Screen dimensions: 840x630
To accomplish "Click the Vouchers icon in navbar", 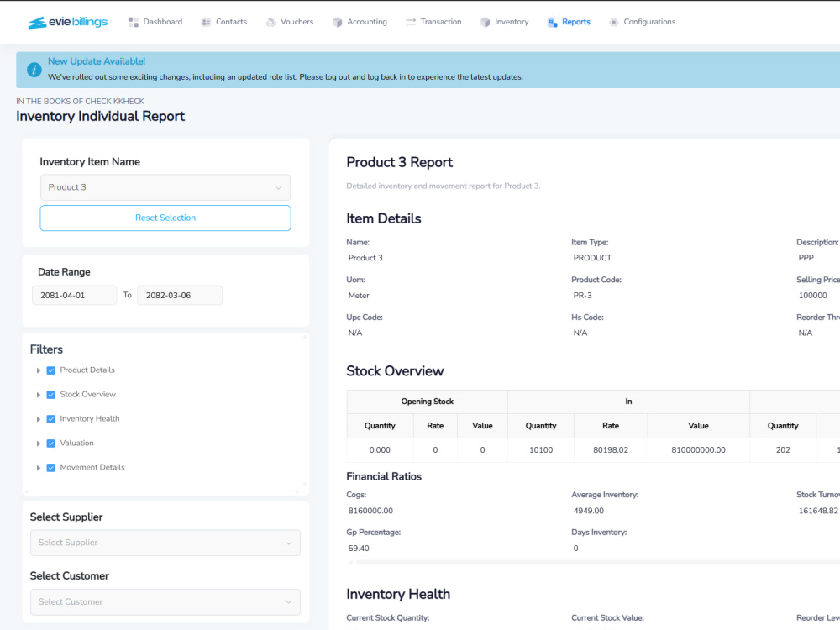I will click(270, 22).
